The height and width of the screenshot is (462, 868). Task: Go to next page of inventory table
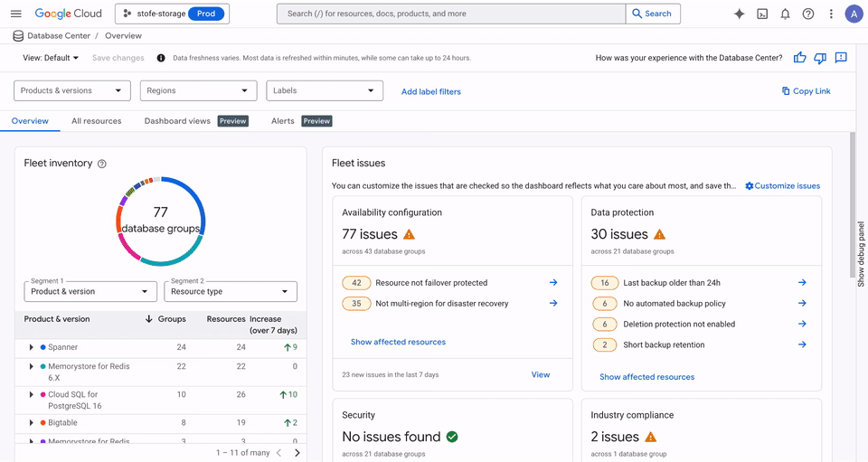(x=297, y=452)
